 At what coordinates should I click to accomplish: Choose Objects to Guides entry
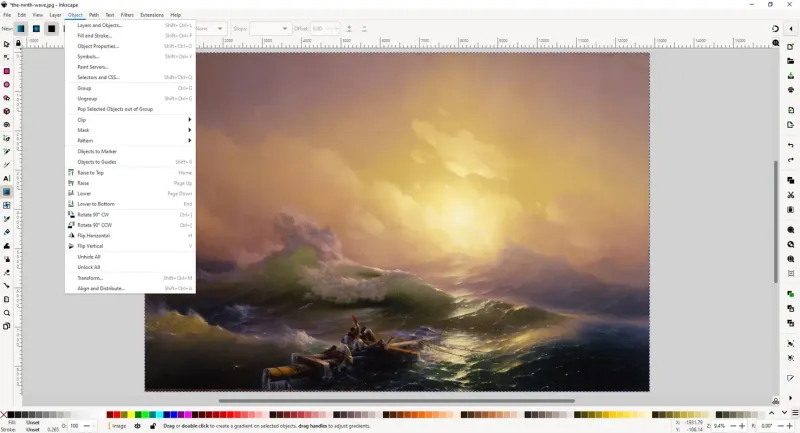130,162
